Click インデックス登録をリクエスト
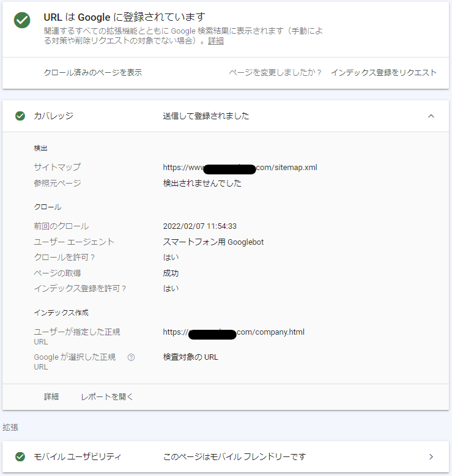 (x=383, y=73)
